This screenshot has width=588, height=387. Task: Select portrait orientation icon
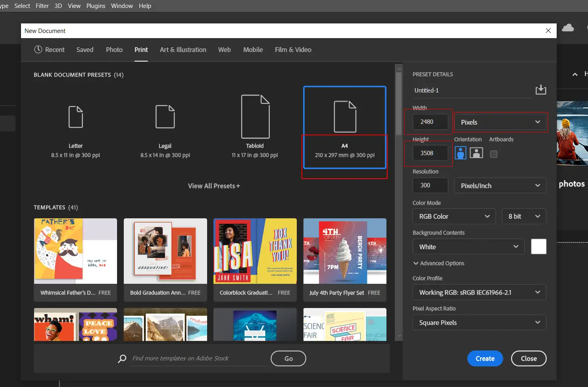(x=460, y=153)
